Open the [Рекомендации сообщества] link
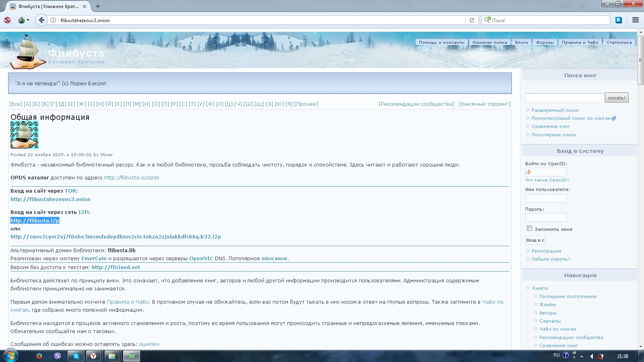This screenshot has width=644, height=362. pos(417,104)
